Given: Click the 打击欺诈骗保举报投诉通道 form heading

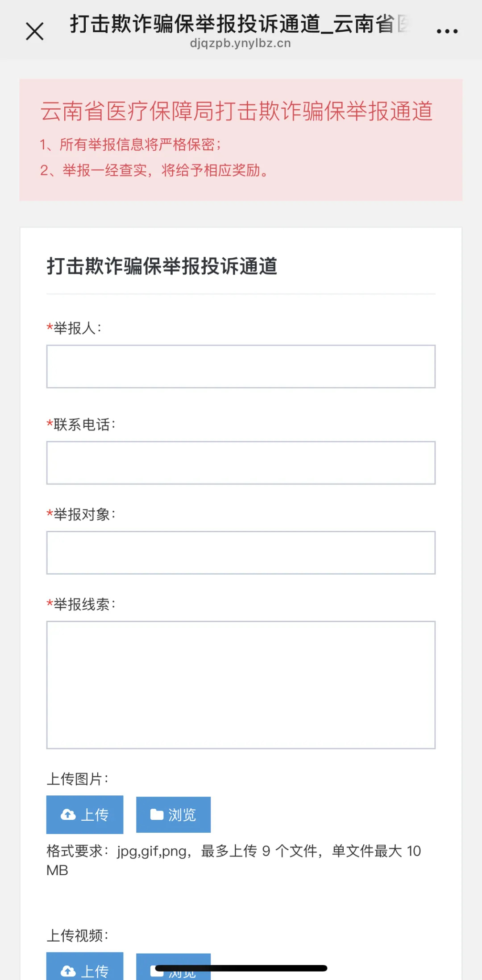Looking at the screenshot, I should 162,266.
